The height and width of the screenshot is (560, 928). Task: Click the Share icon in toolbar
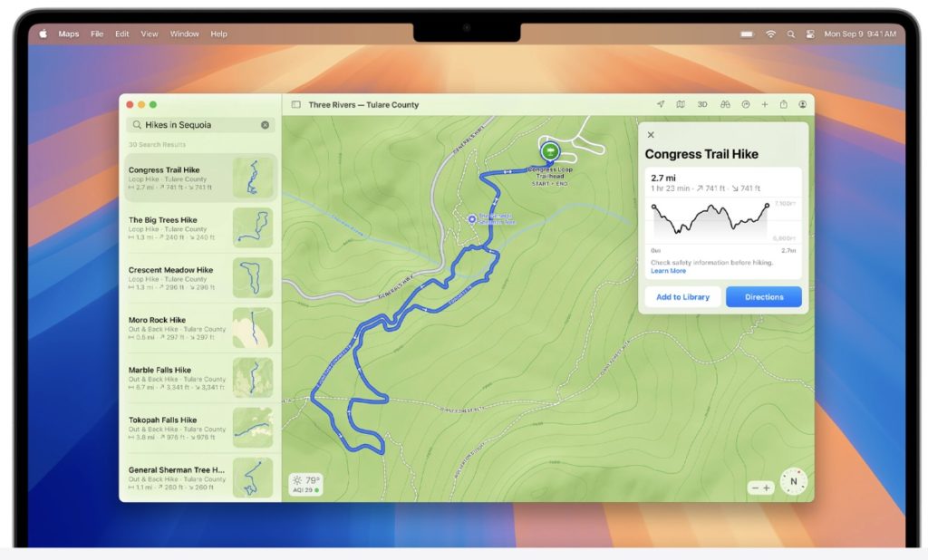click(x=784, y=105)
